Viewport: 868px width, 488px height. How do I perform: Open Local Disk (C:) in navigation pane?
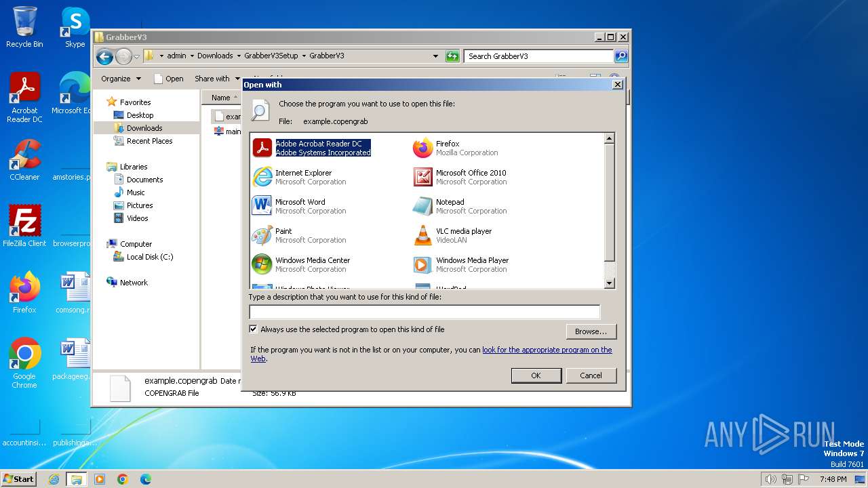[x=149, y=257]
